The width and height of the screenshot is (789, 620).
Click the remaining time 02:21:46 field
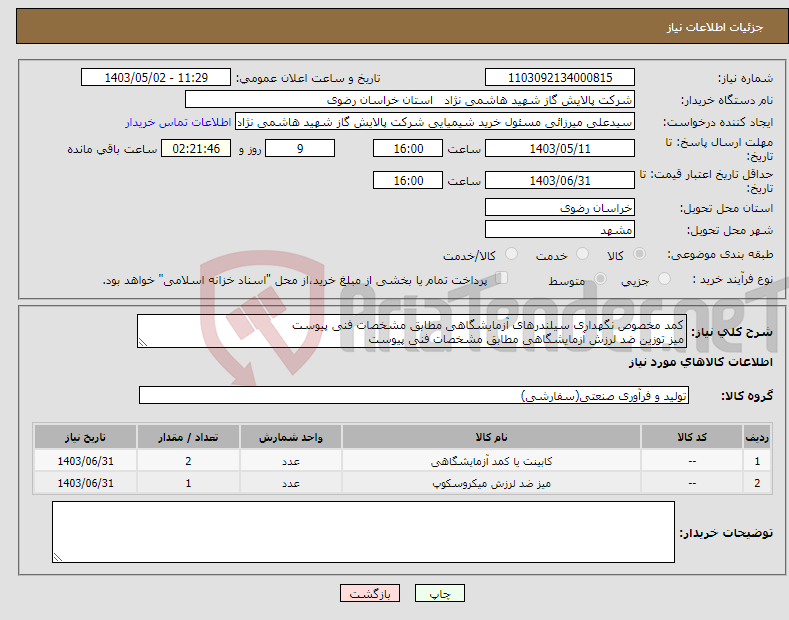coord(196,148)
